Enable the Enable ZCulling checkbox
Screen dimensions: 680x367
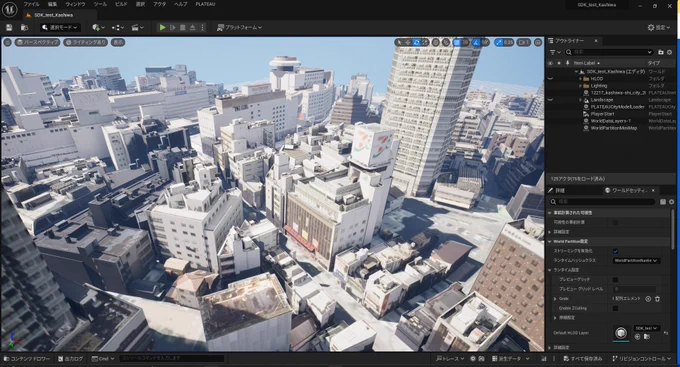pyautogui.click(x=615, y=308)
